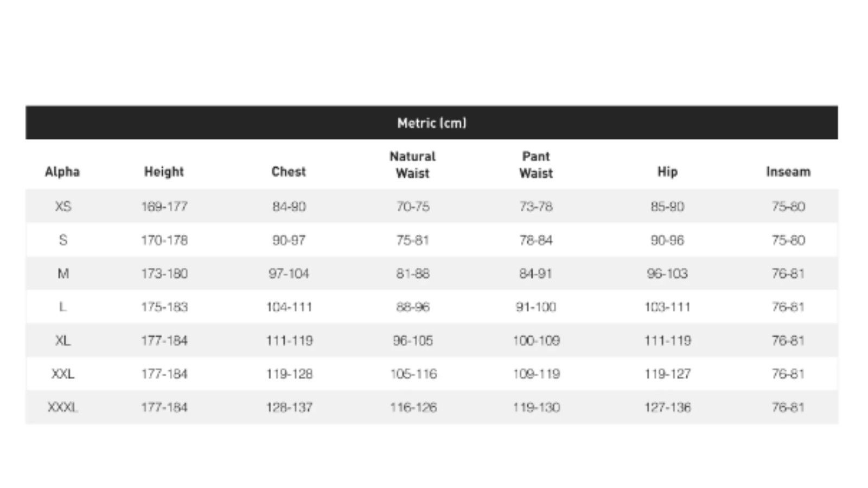Click the 97-104 chest value
Viewport: 868px width, 488px height.
pyautogui.click(x=289, y=274)
